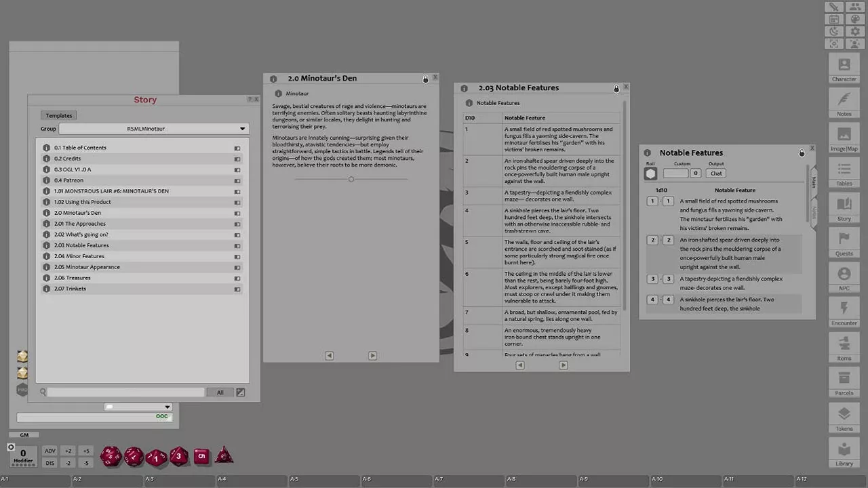The width and height of the screenshot is (868, 488).
Task: Open 0.1 Table of Contents story entry
Action: click(142, 148)
